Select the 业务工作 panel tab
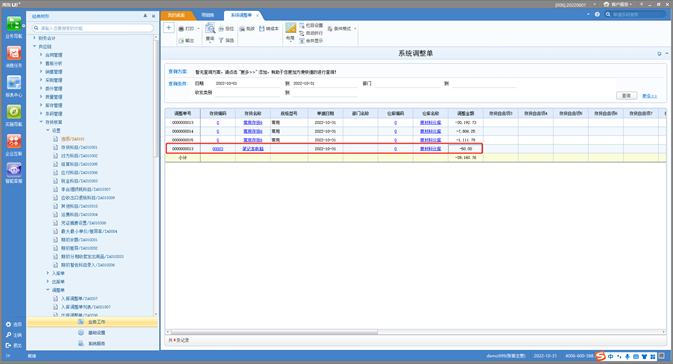 [x=92, y=322]
